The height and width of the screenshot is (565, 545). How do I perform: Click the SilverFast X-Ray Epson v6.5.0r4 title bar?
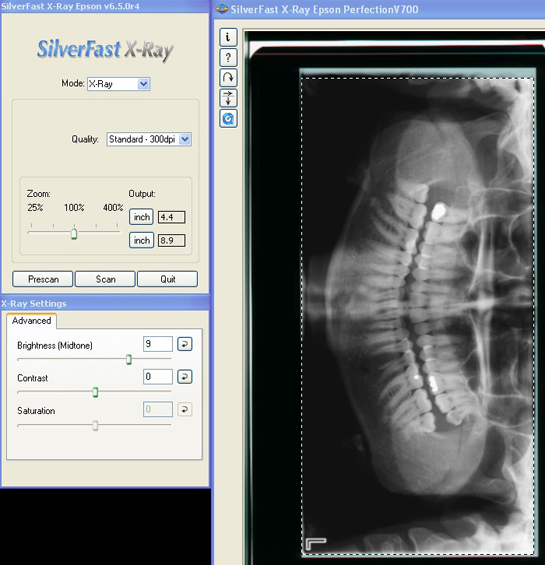(x=105, y=6)
